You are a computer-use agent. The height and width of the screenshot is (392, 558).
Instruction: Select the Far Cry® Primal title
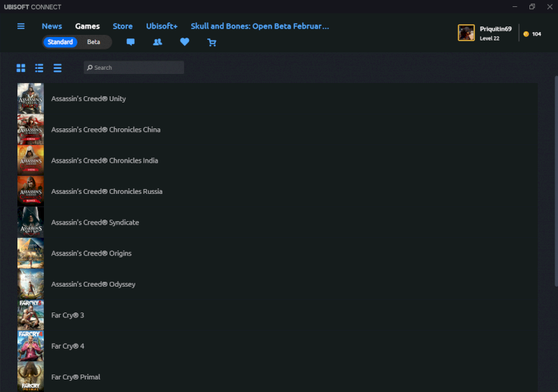[76, 377]
